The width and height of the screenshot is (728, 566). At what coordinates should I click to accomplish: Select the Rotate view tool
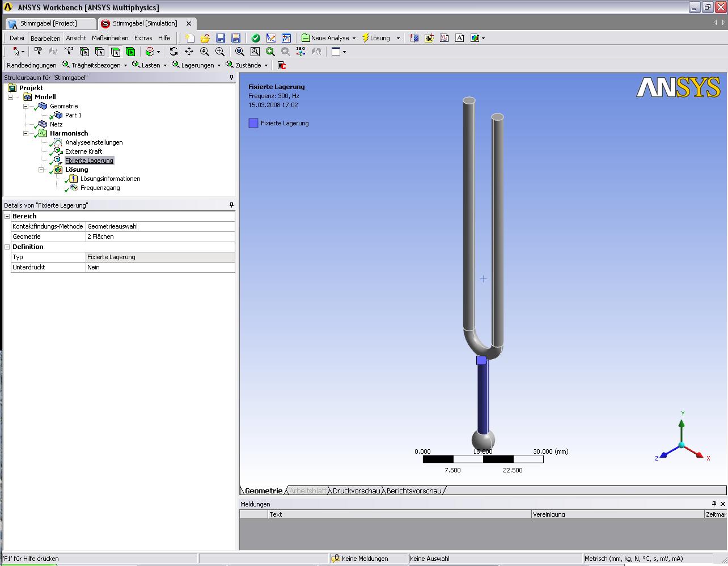pos(173,52)
